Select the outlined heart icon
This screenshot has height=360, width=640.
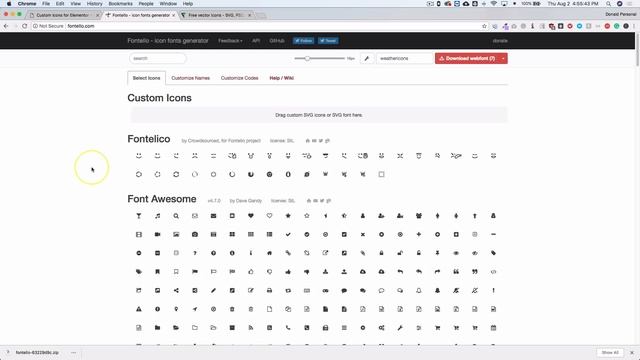(269, 216)
